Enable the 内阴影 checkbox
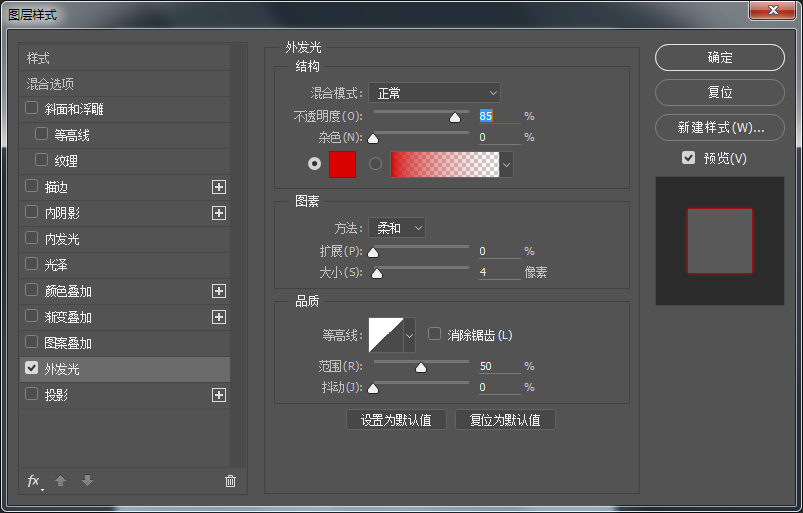Image resolution: width=803 pixels, height=513 pixels. coord(32,212)
